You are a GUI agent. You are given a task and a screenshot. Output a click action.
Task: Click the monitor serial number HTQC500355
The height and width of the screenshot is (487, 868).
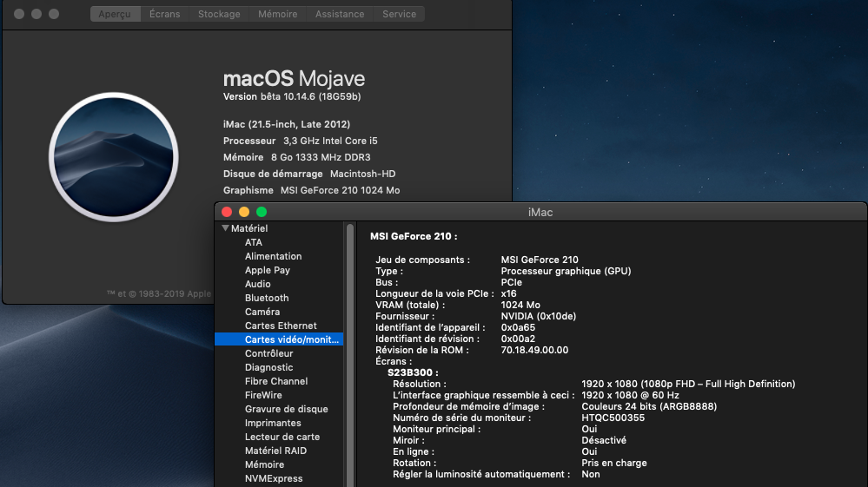[x=613, y=418]
